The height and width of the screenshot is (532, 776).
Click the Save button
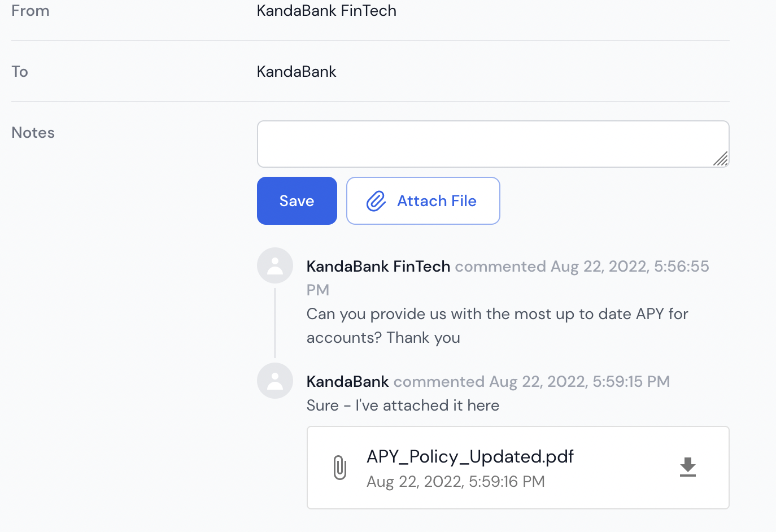(297, 200)
